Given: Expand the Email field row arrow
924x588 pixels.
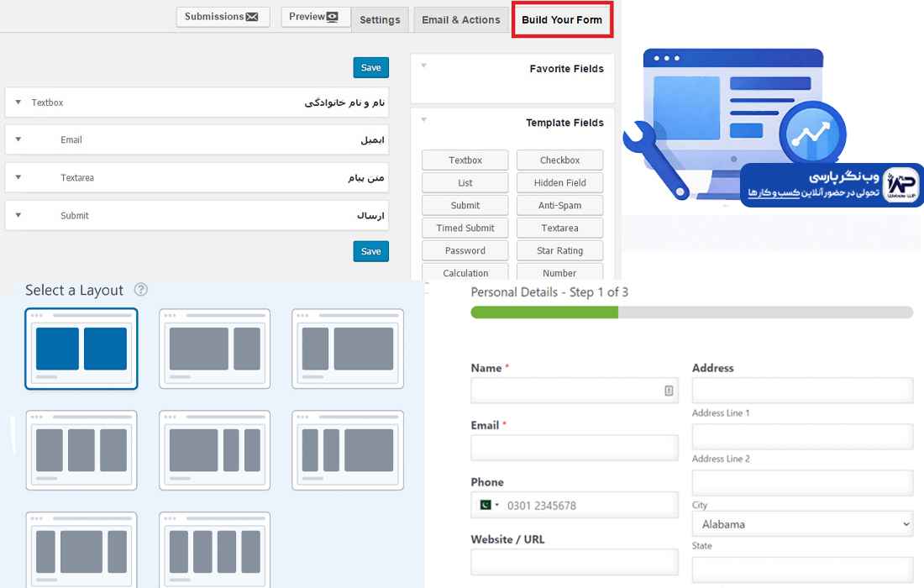Looking at the screenshot, I should [x=18, y=139].
